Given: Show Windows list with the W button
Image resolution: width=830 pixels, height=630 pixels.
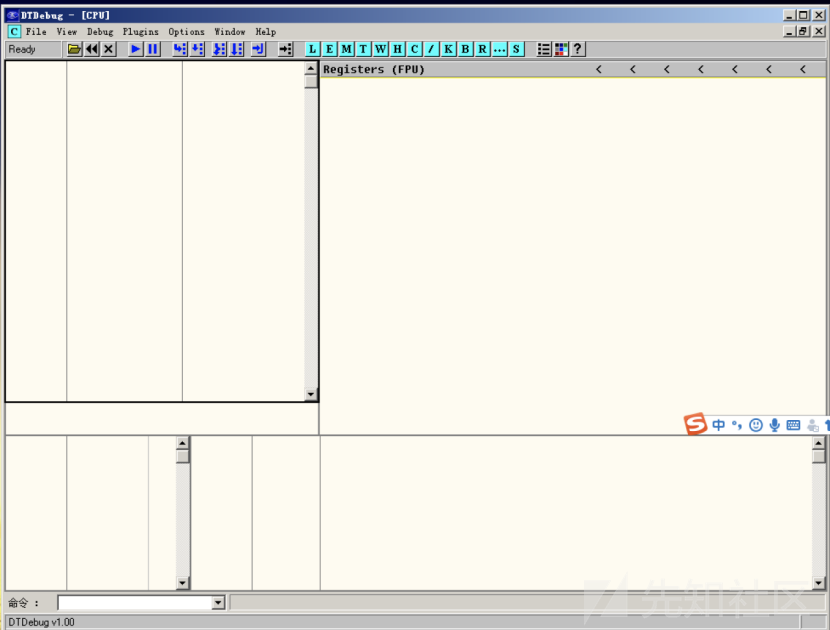Looking at the screenshot, I should point(380,49).
